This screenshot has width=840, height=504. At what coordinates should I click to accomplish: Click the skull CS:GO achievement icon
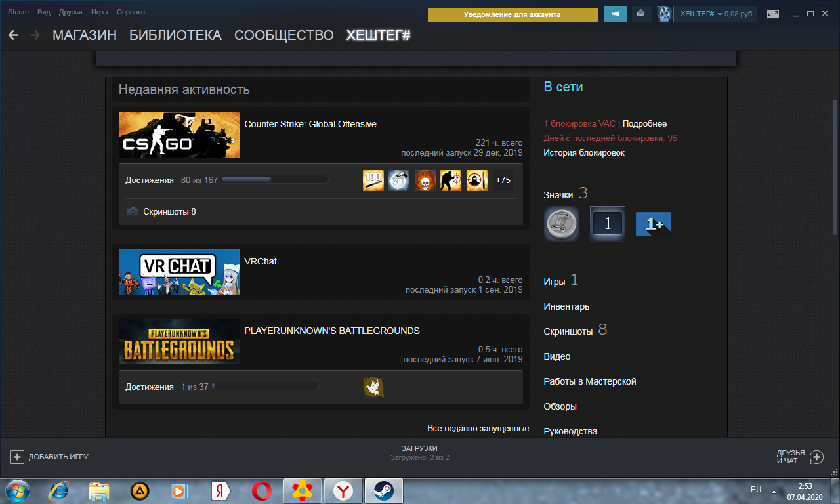(x=425, y=180)
